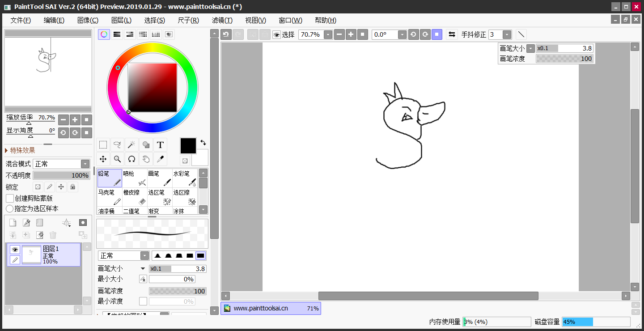Zoom out with navigator minus button

point(64,119)
